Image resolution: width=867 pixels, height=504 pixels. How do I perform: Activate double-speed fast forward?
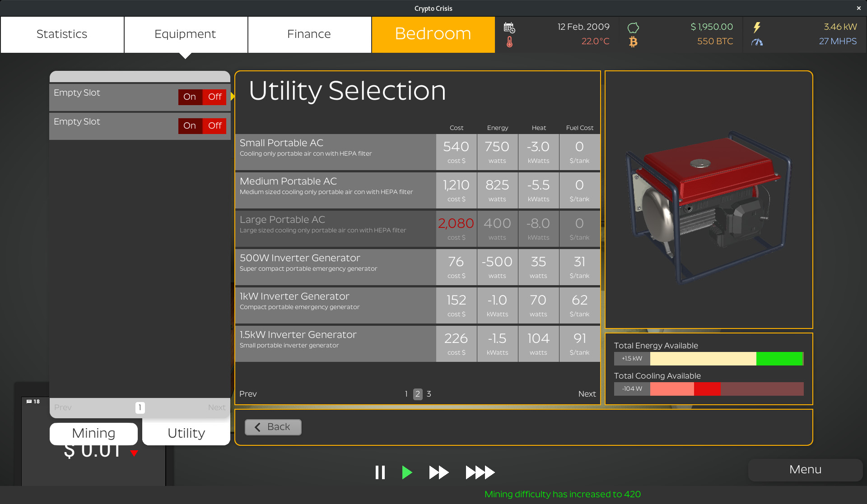pyautogui.click(x=438, y=472)
